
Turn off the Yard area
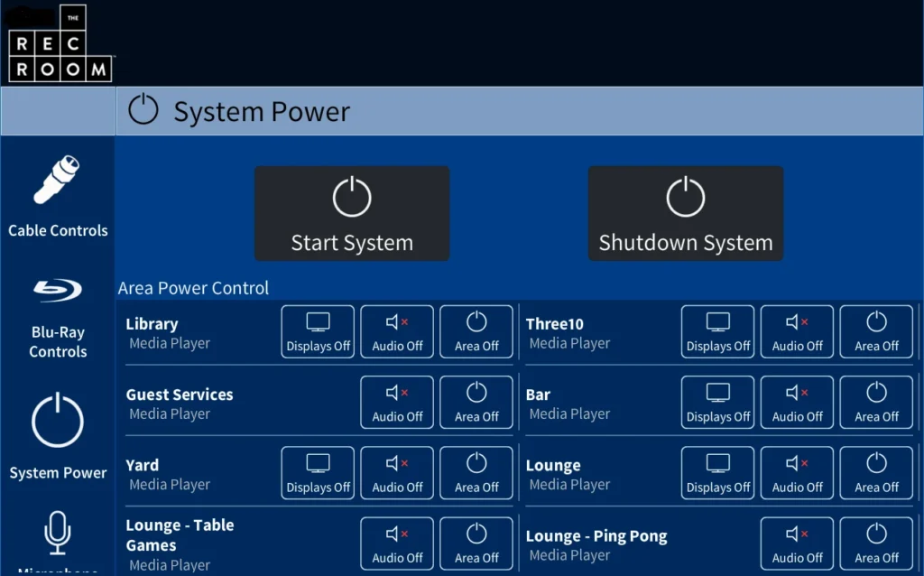[x=476, y=472]
